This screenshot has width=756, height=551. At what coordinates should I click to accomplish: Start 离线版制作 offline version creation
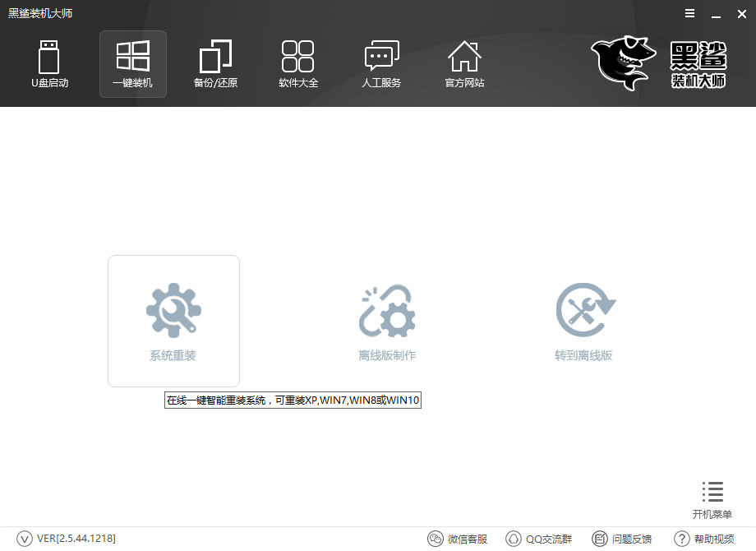coord(386,321)
